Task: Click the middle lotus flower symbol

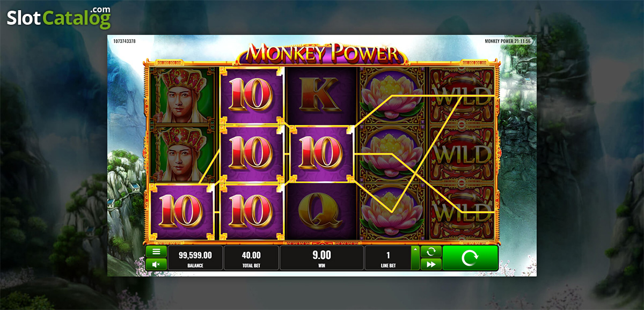Action: [x=392, y=153]
